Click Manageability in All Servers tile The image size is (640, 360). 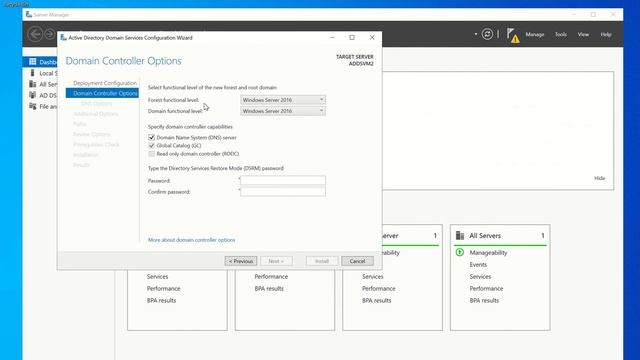pyautogui.click(x=488, y=253)
